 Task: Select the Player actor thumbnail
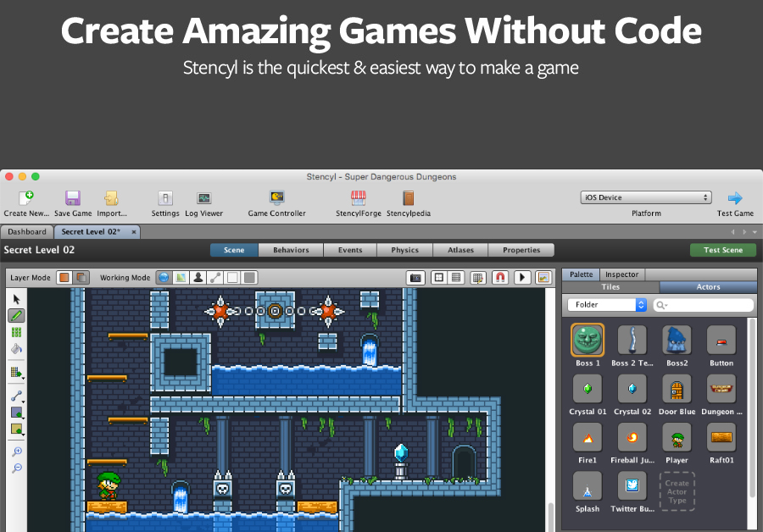677,439
